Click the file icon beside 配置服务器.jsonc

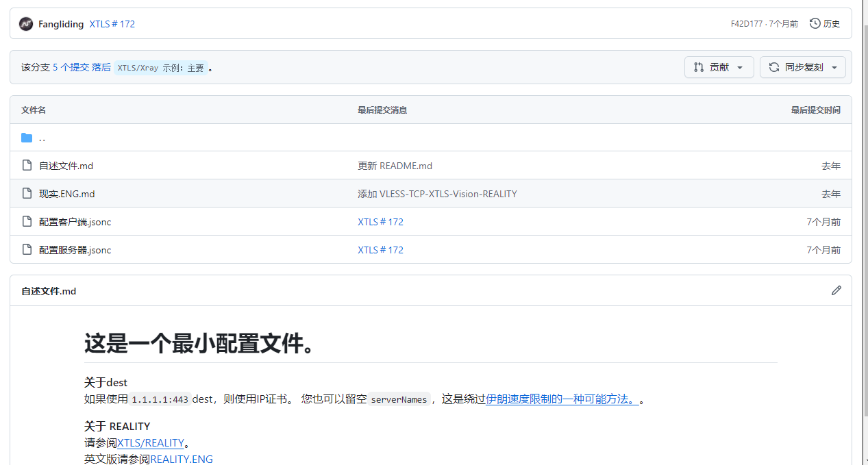point(27,250)
